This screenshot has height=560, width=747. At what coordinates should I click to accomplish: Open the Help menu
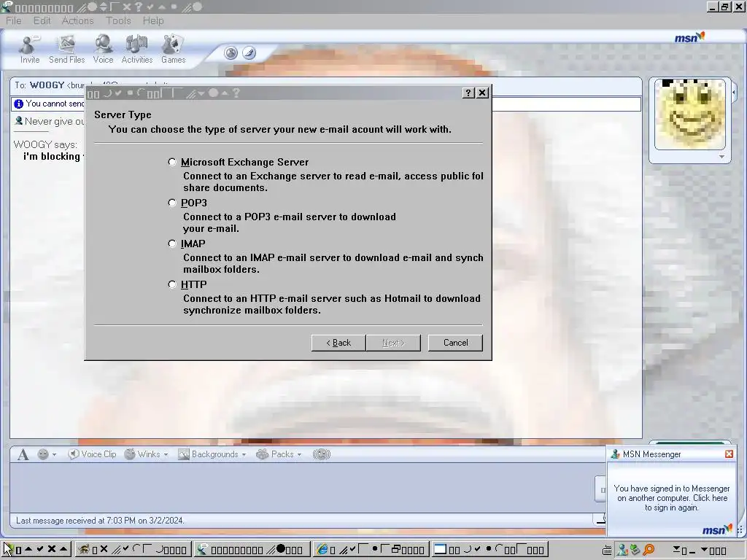pyautogui.click(x=153, y=21)
